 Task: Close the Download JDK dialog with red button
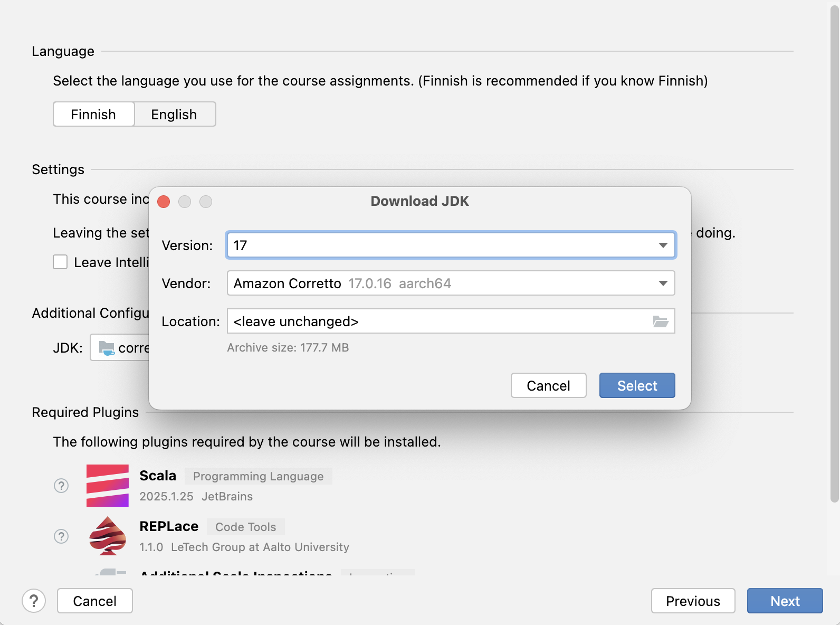(x=164, y=202)
